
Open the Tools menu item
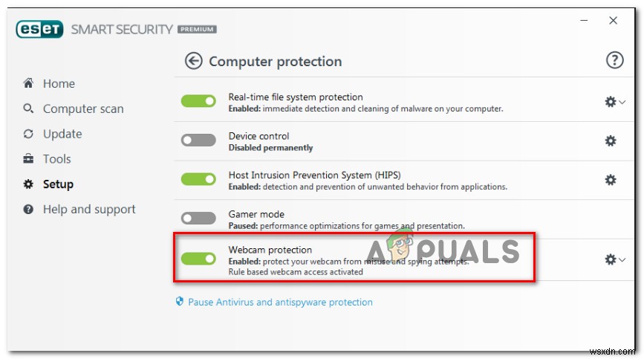[56, 159]
